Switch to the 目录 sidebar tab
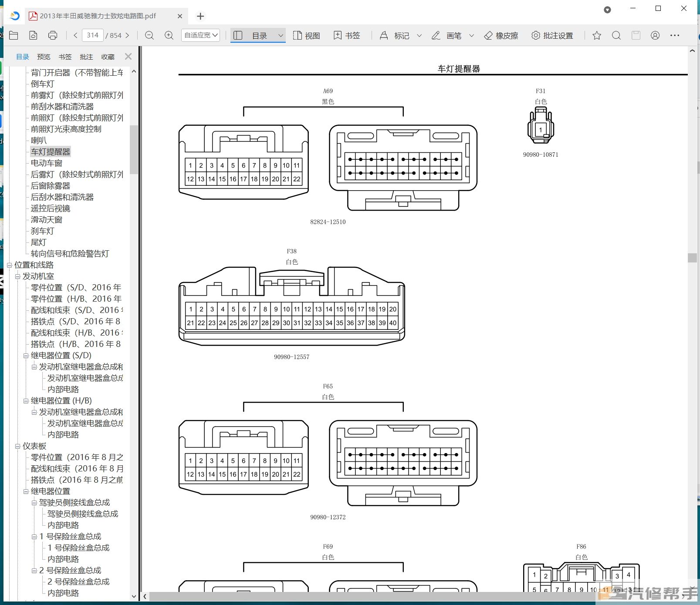This screenshot has height=605, width=700. [23, 57]
